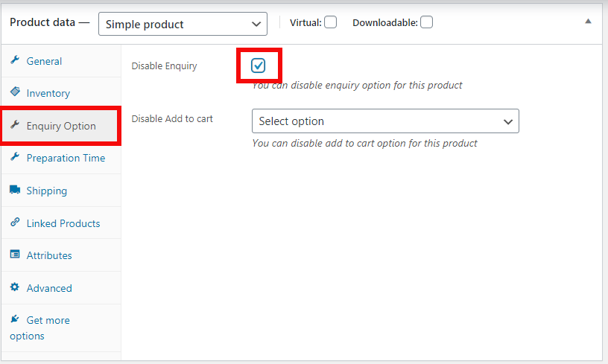
Task: Click the Attributes list icon
Action: (15, 255)
